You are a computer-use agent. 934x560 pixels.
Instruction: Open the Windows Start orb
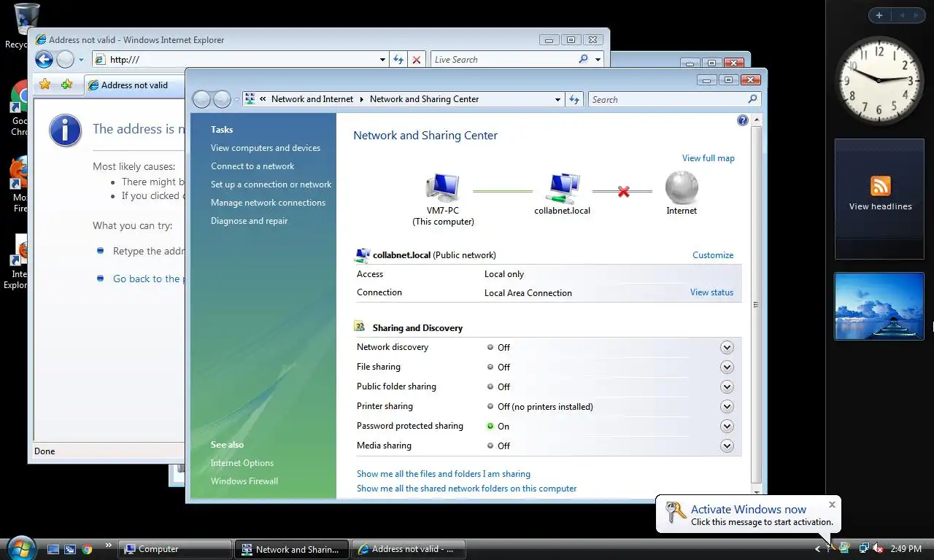pyautogui.click(x=20, y=548)
